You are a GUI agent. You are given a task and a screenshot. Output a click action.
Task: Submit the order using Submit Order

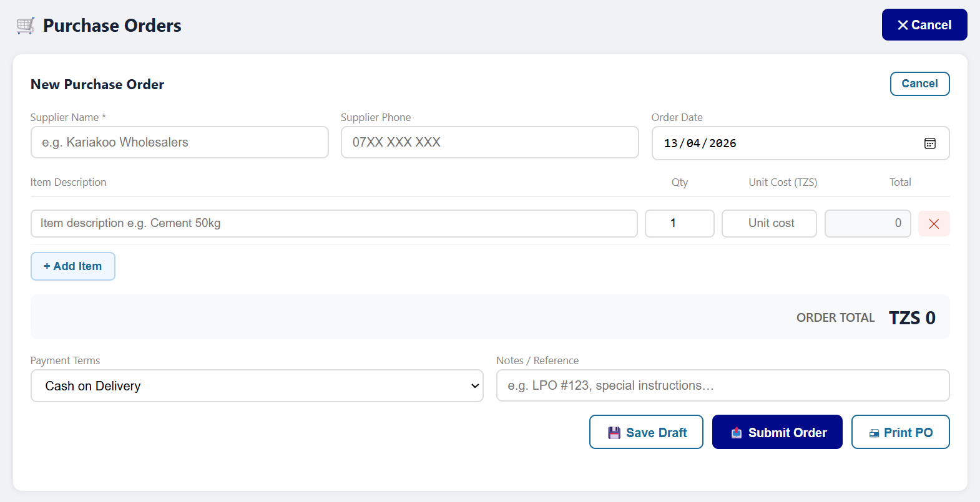(777, 432)
